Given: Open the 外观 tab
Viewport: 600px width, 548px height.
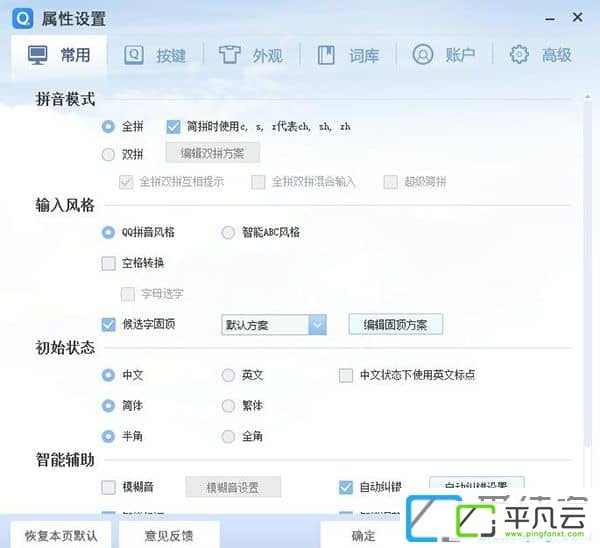Looking at the screenshot, I should (x=251, y=55).
